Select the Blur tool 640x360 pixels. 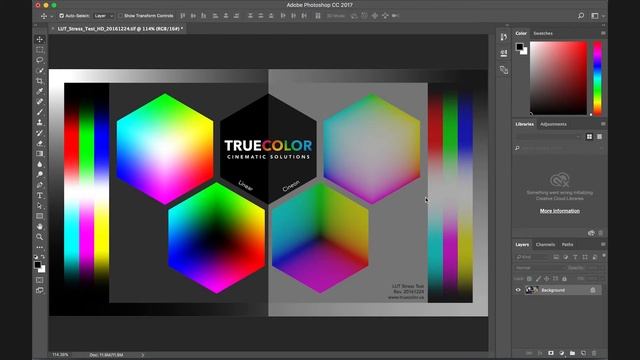point(40,164)
